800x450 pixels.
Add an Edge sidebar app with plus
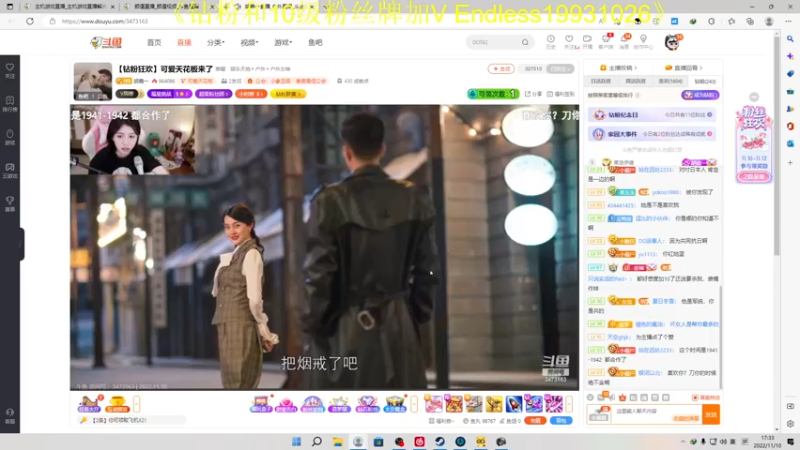tap(790, 163)
